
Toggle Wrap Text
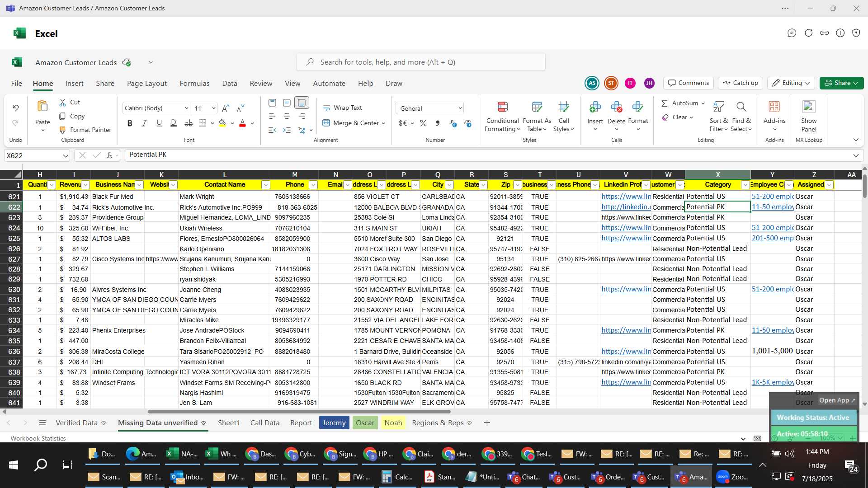(x=342, y=108)
